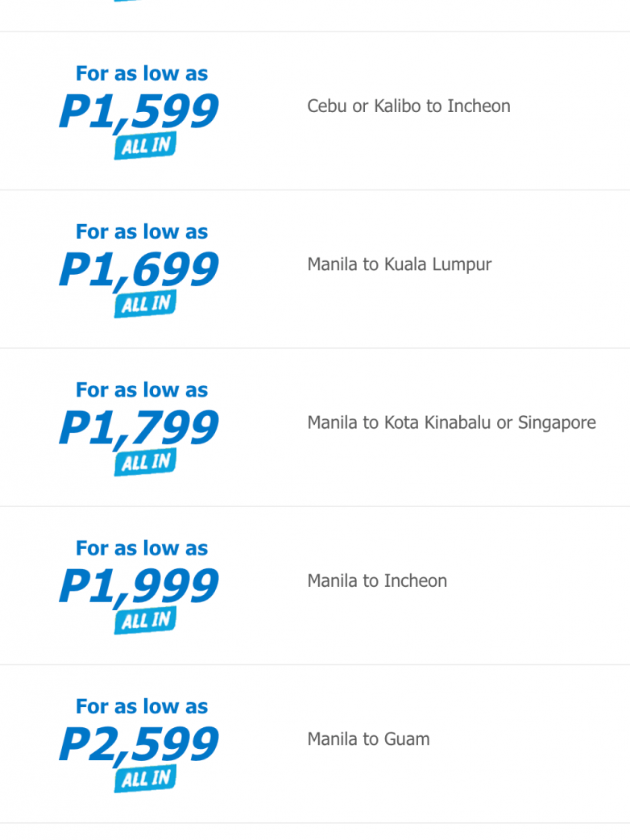The width and height of the screenshot is (630, 840).
Task: Select the Manila to Kuala Lumpur route
Action: [399, 264]
